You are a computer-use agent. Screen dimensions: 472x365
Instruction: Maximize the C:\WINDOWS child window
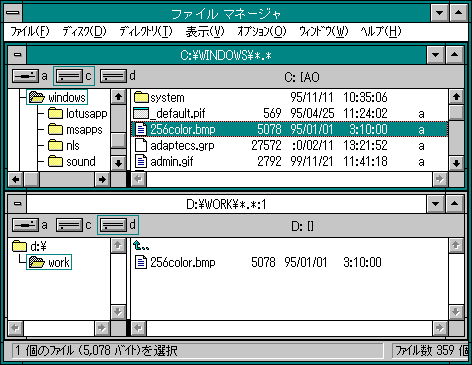point(454,55)
